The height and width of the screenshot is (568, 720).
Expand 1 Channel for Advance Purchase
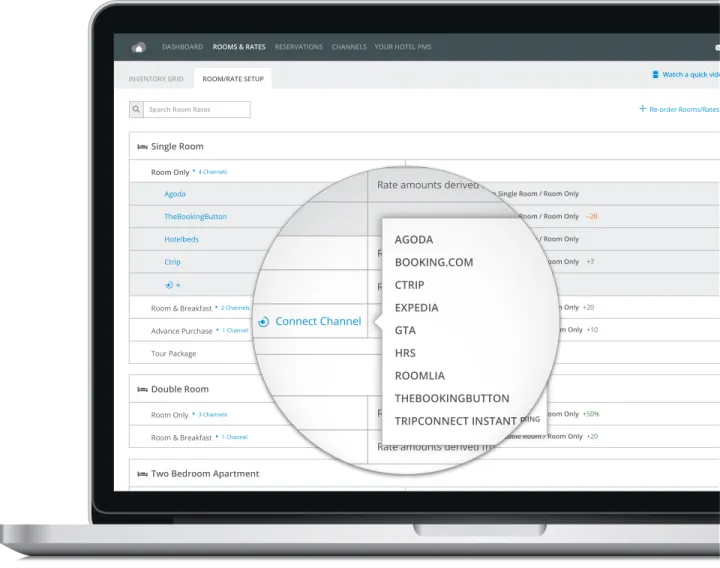235,330
